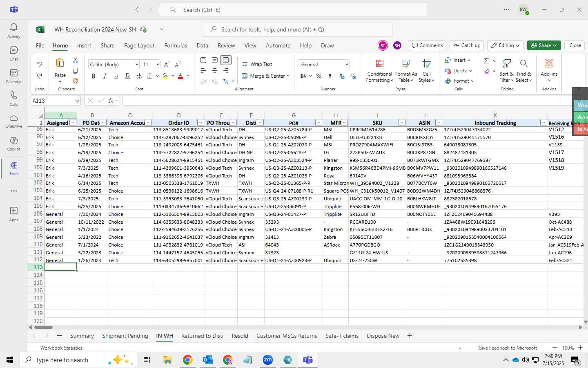This screenshot has width=588, height=368.
Task: Click Increase Decimal icon
Action: click(x=342, y=76)
